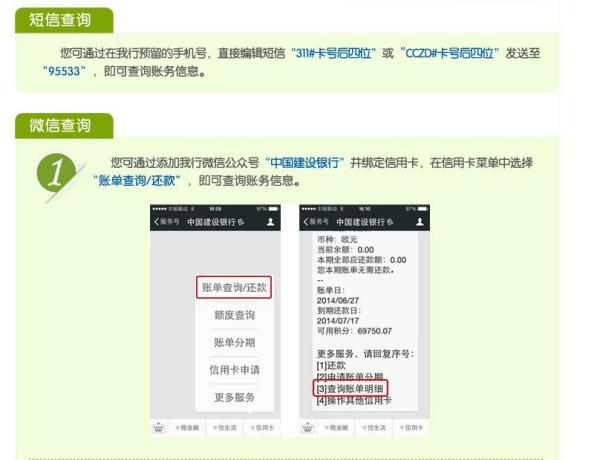Image resolution: width=600 pixels, height=460 pixels.
Task: Click the blue text CCZD#卡号后四位
Action: 449,53
